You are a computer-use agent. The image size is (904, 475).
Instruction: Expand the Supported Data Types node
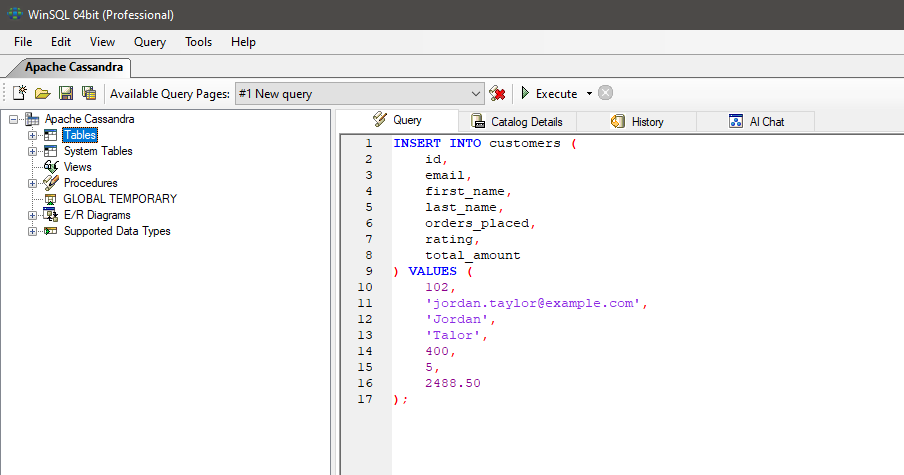pyautogui.click(x=32, y=231)
